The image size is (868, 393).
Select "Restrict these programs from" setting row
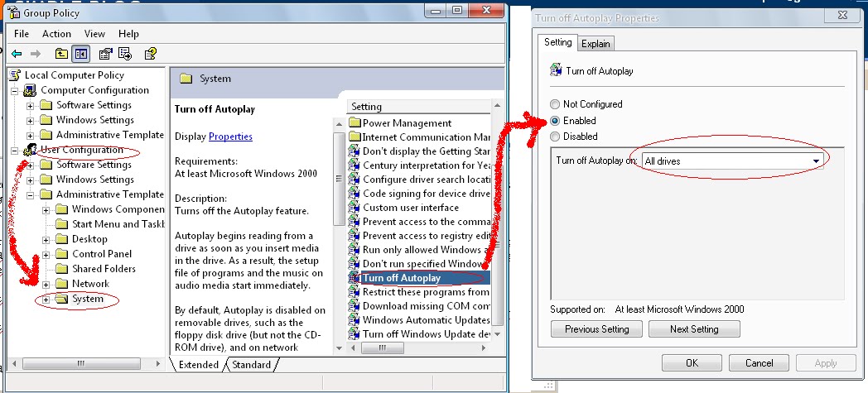(x=419, y=292)
